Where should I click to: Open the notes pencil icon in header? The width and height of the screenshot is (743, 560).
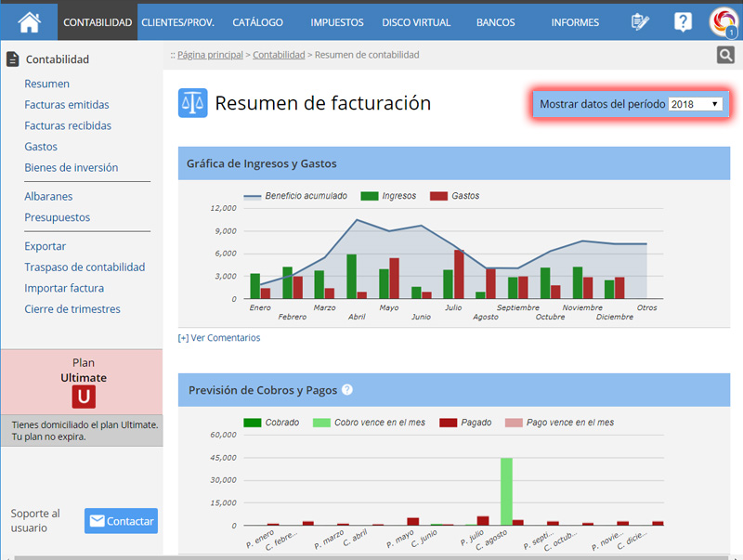click(x=639, y=21)
